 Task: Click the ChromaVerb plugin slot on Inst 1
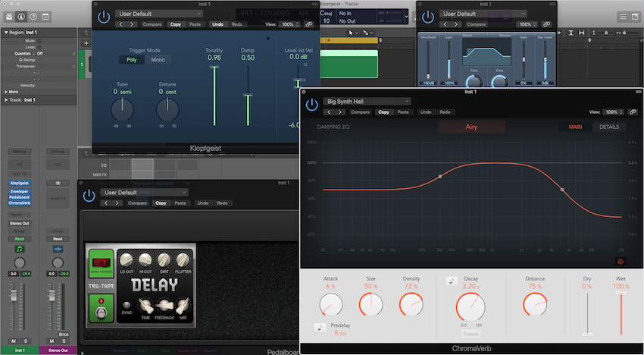click(x=19, y=203)
